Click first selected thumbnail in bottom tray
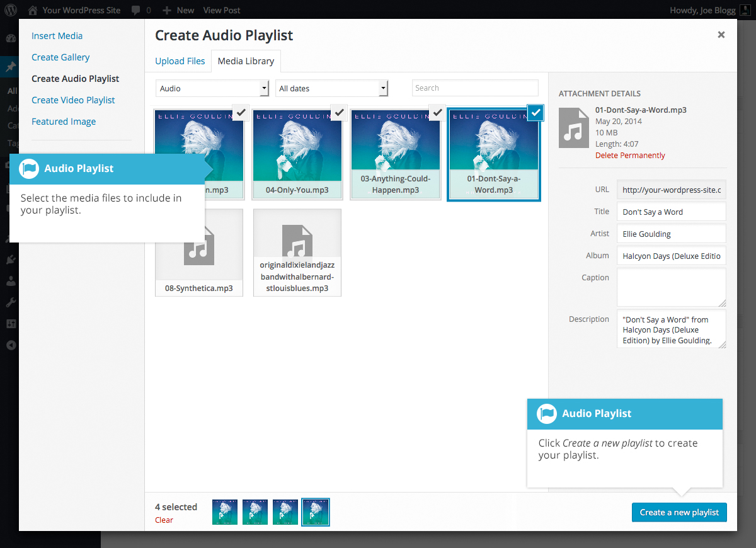Viewport: 756px width, 548px height. [225, 512]
